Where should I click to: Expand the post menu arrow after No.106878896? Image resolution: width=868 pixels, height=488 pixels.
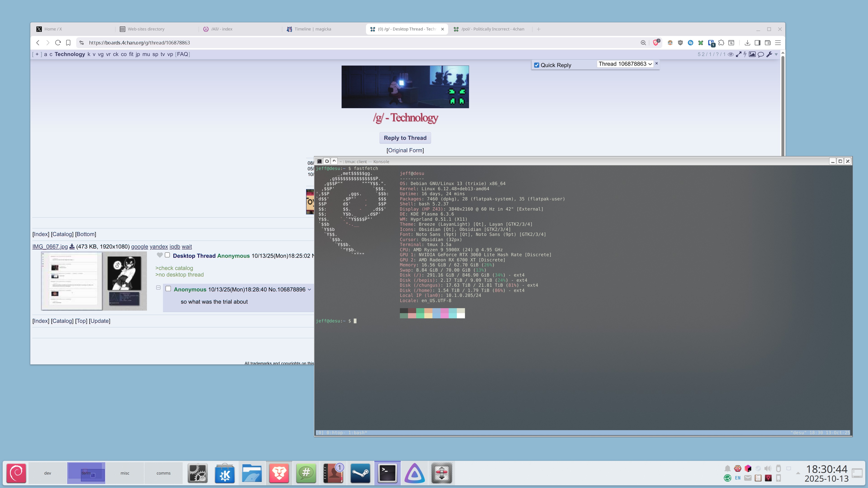pyautogui.click(x=309, y=290)
